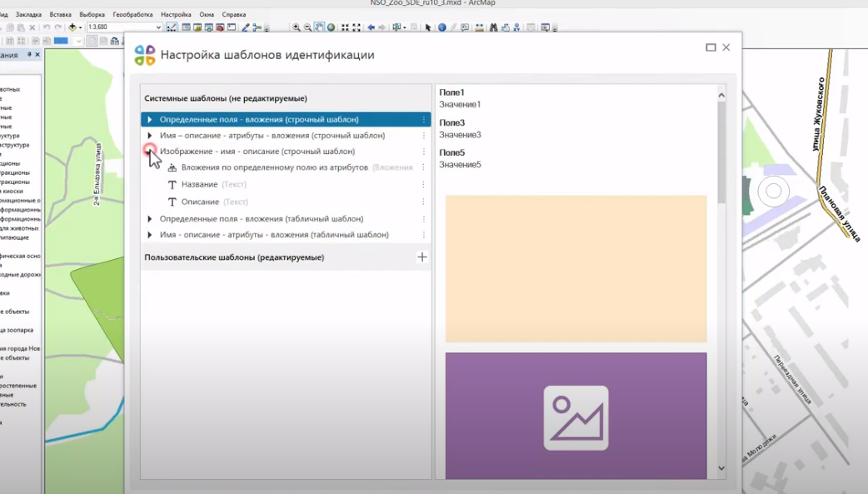
Task: Close the left table of contents panel
Action: point(37,54)
